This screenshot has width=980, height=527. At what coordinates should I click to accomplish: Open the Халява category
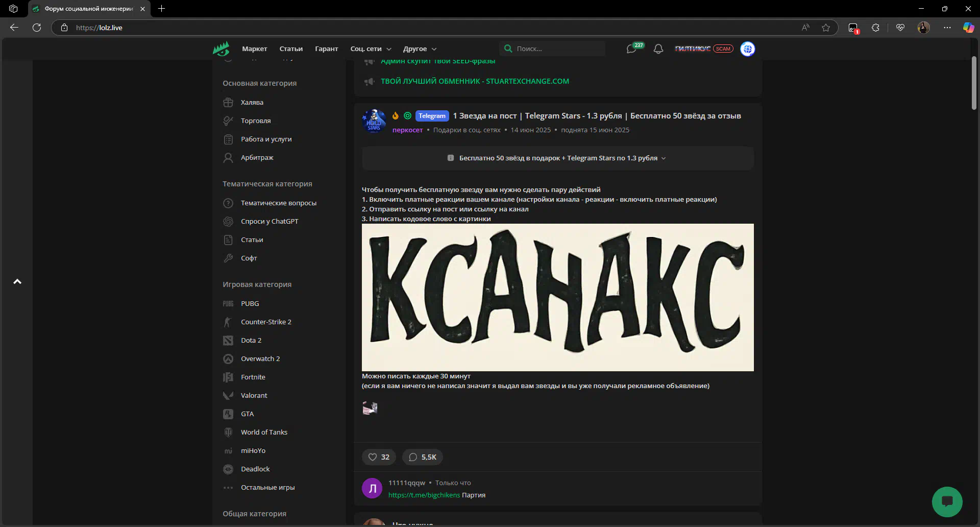pyautogui.click(x=252, y=102)
